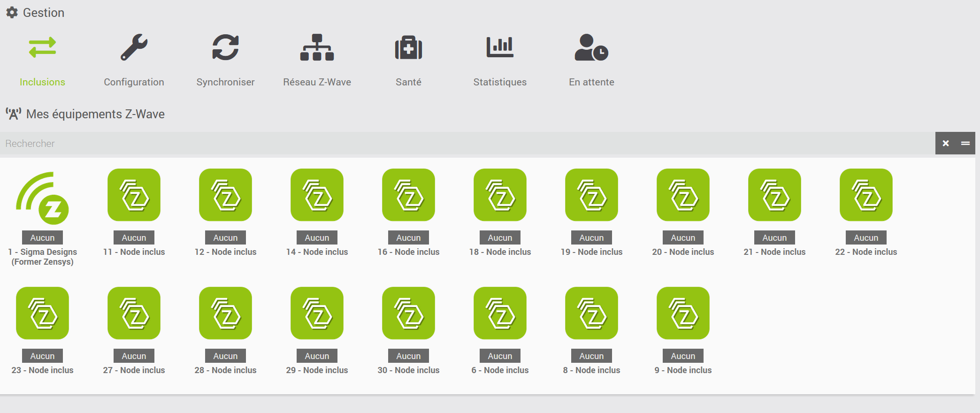Image resolution: width=980 pixels, height=413 pixels.
Task: Click Aucun tag above node 23
Action: pyautogui.click(x=42, y=356)
